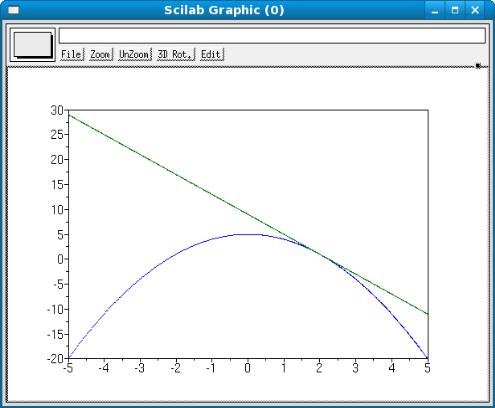
Task: Click the y-axis label -20
Action: 55,359
